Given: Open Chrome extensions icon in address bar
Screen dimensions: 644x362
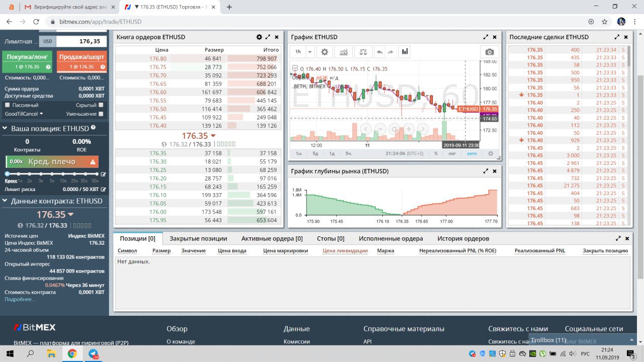Looking at the screenshot, I should [x=591, y=22].
